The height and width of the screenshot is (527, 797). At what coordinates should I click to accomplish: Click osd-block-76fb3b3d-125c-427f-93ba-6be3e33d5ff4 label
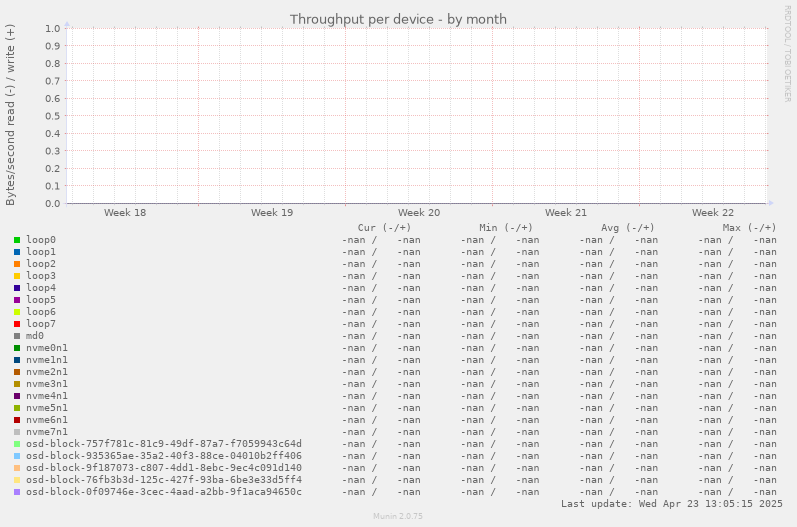164,480
